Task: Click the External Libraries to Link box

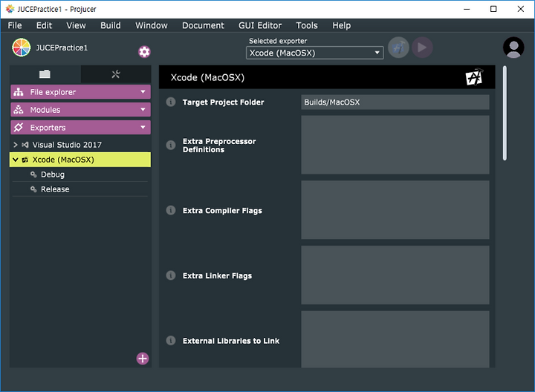Action: tap(395, 339)
